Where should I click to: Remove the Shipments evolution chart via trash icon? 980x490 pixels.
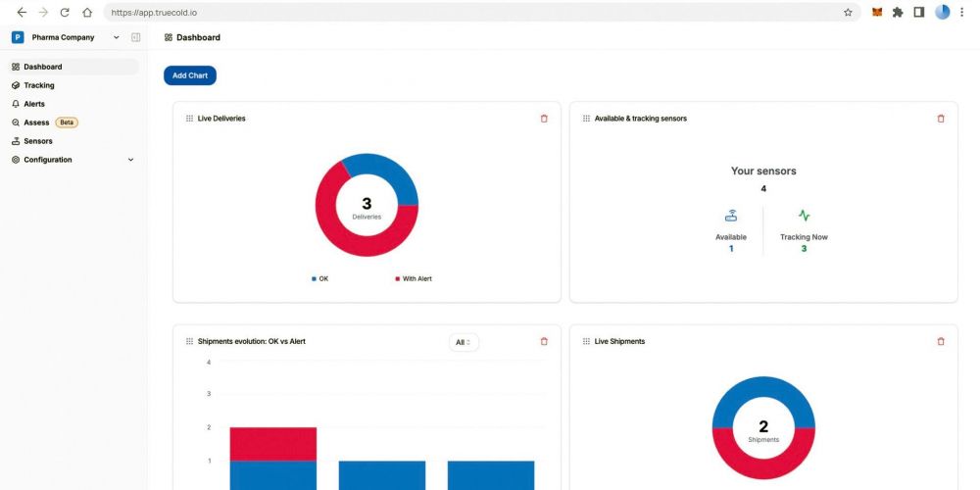pyautogui.click(x=544, y=341)
